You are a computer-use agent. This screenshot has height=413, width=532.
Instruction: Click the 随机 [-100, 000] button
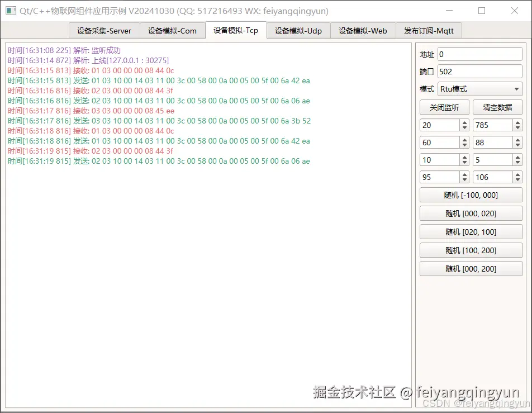[471, 194]
